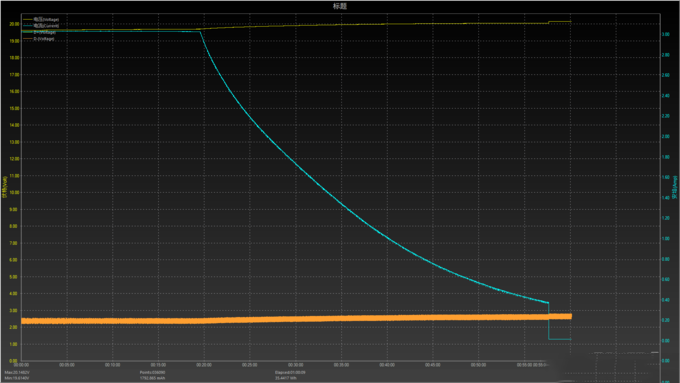Click the 10.00 label on voltage axis
The image size is (680, 383).
tap(14, 193)
